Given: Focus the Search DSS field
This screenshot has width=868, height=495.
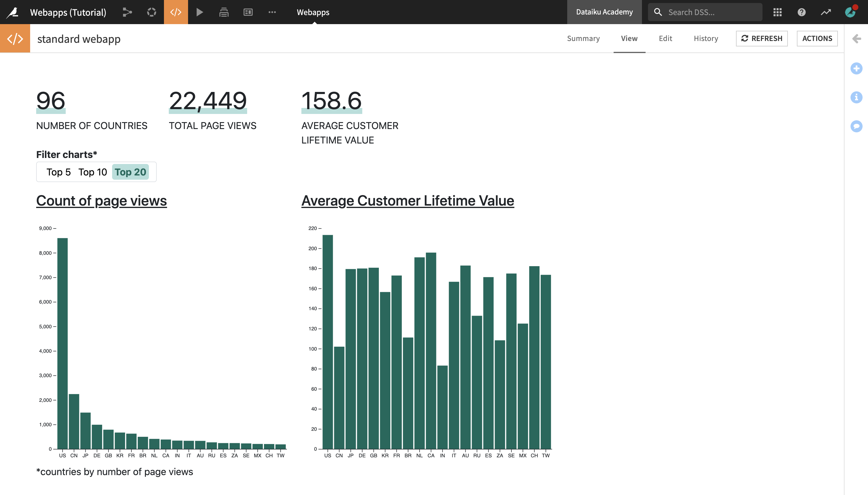Looking at the screenshot, I should (705, 12).
